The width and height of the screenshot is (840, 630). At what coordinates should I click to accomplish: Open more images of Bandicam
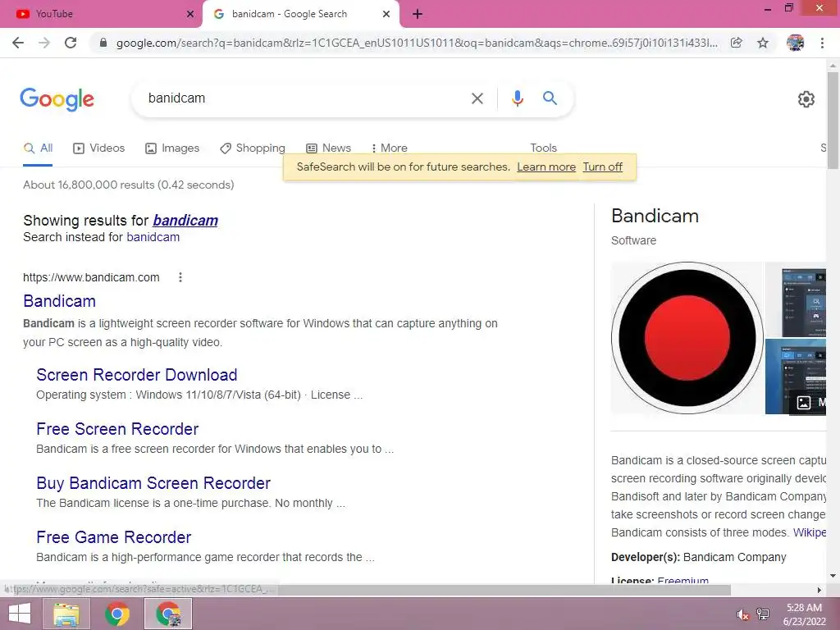(810, 403)
